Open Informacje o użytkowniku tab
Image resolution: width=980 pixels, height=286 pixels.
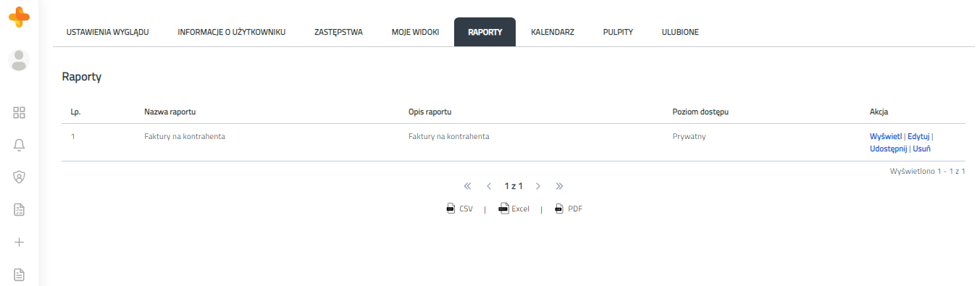(232, 32)
